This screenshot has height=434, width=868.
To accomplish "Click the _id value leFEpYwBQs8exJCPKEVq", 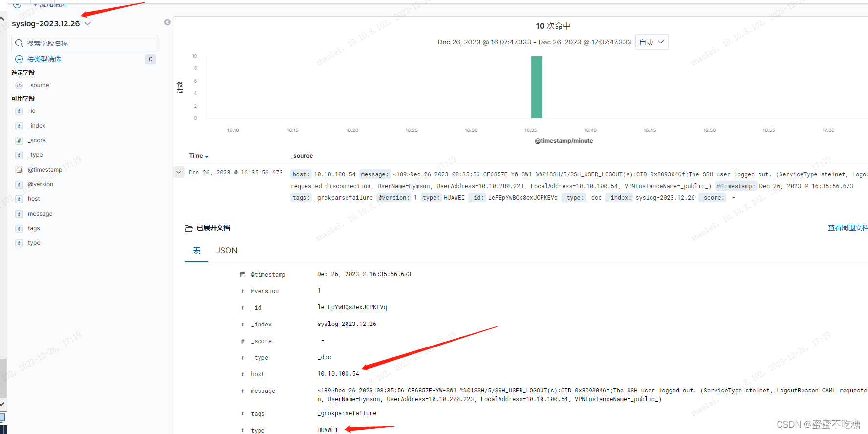I will click(352, 307).
